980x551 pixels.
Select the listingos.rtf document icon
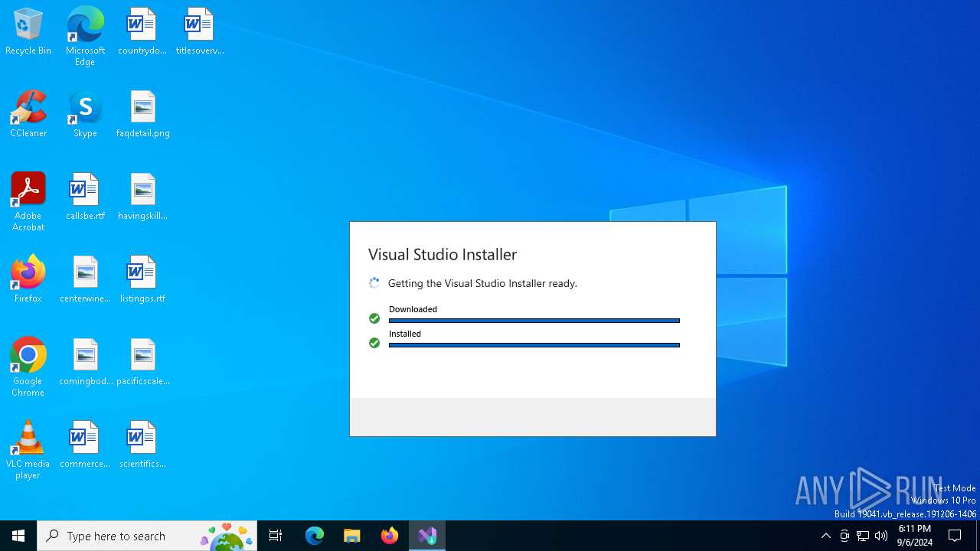click(142, 280)
